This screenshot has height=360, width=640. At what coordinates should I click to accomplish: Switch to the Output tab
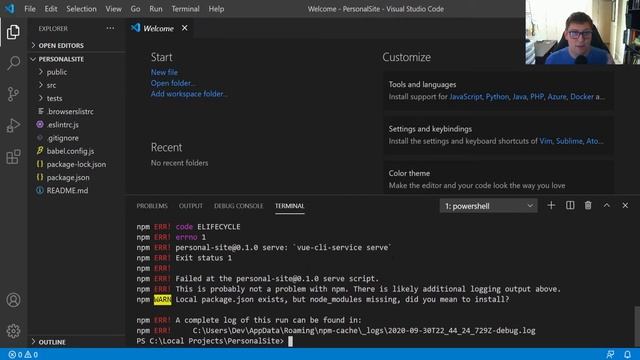click(x=191, y=206)
